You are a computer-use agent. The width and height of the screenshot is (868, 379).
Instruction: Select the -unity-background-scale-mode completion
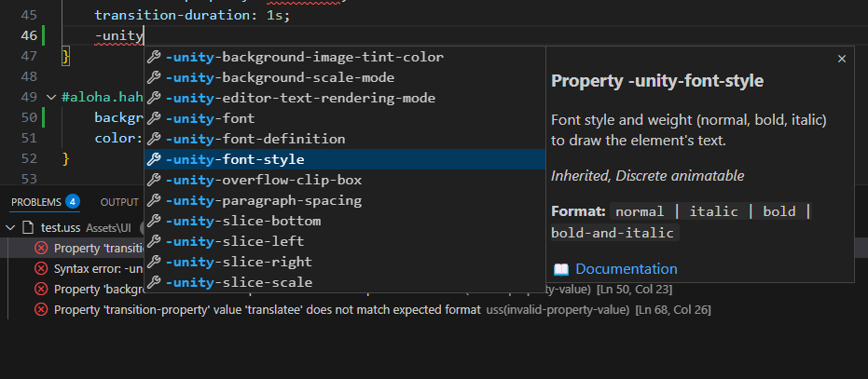click(x=280, y=77)
